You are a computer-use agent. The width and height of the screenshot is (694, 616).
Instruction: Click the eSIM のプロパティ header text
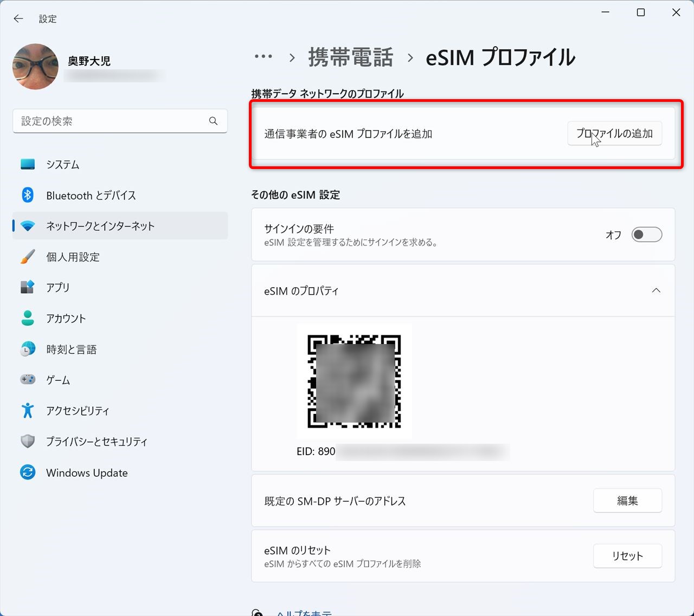(x=301, y=291)
